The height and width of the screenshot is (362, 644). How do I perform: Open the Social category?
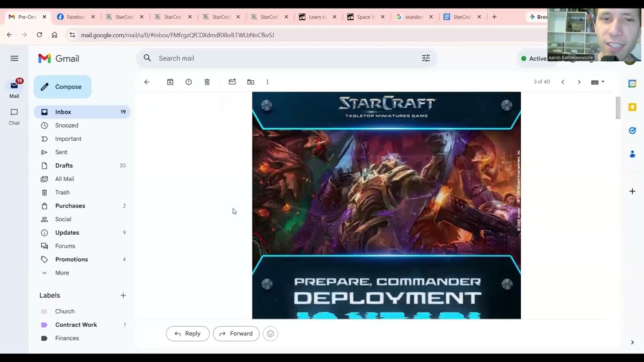82,219
